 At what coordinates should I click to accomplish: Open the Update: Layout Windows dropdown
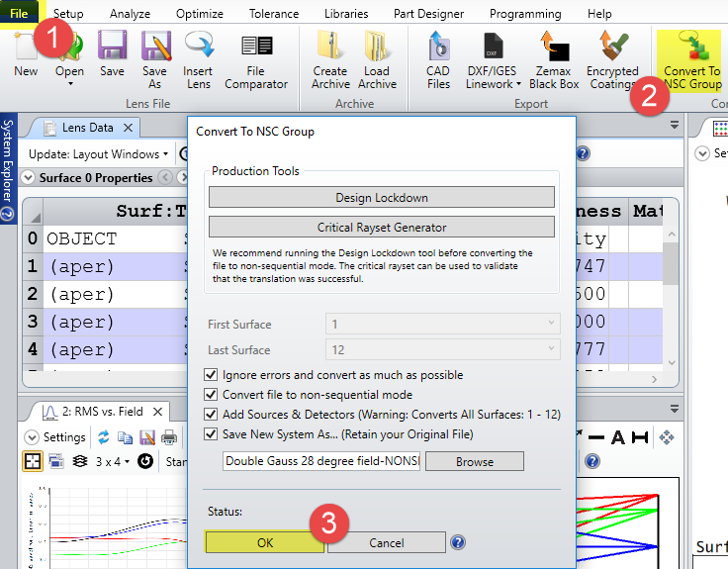pyautogui.click(x=98, y=153)
